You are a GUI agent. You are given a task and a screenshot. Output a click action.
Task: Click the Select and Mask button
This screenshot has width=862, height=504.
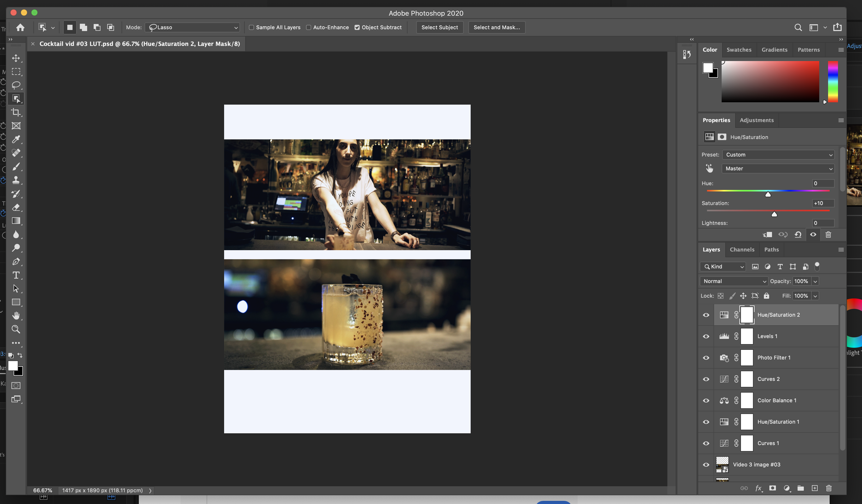point(497,27)
